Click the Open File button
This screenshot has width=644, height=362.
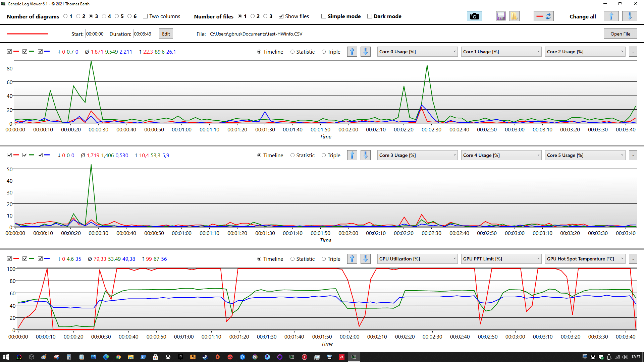(x=620, y=34)
